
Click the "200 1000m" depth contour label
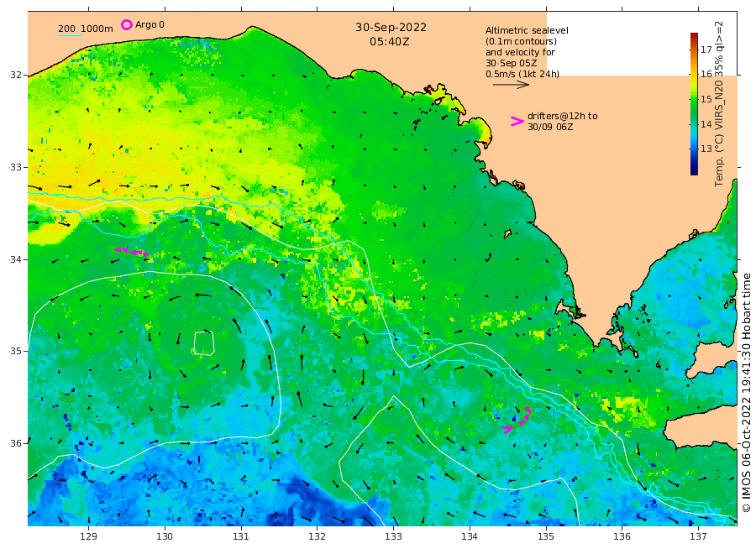(86, 29)
